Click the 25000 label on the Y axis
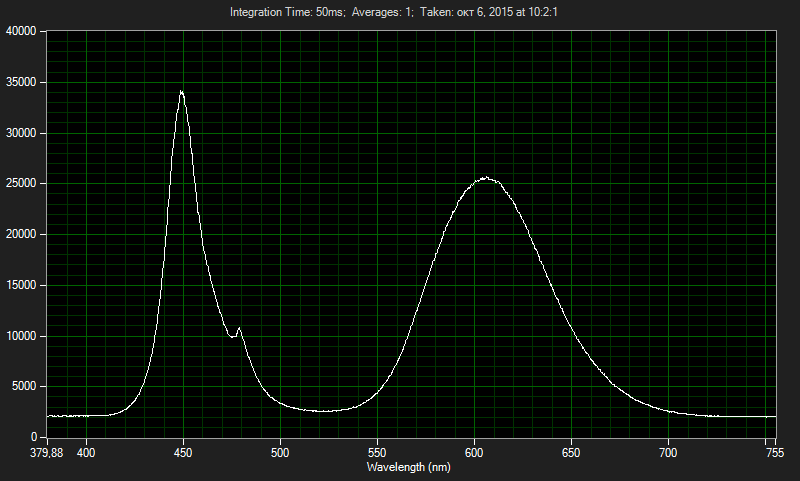Screen dimensions: 800x481 [21, 184]
